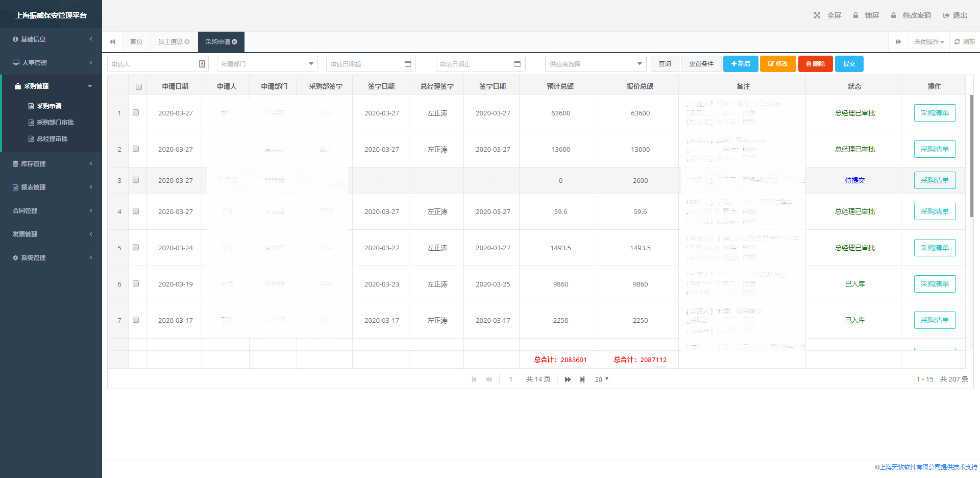The height and width of the screenshot is (478, 980).
Task: Open calendar picker for 申请日期起
Action: tap(408, 64)
